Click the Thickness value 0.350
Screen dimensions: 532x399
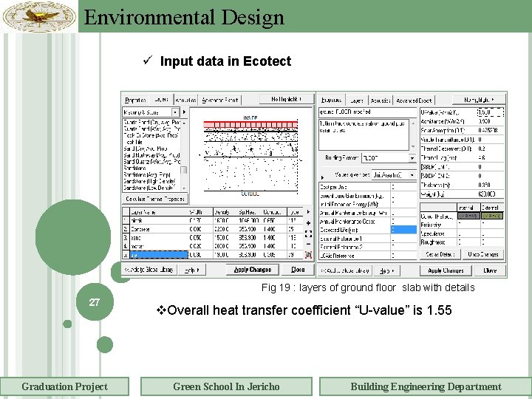[491, 185]
